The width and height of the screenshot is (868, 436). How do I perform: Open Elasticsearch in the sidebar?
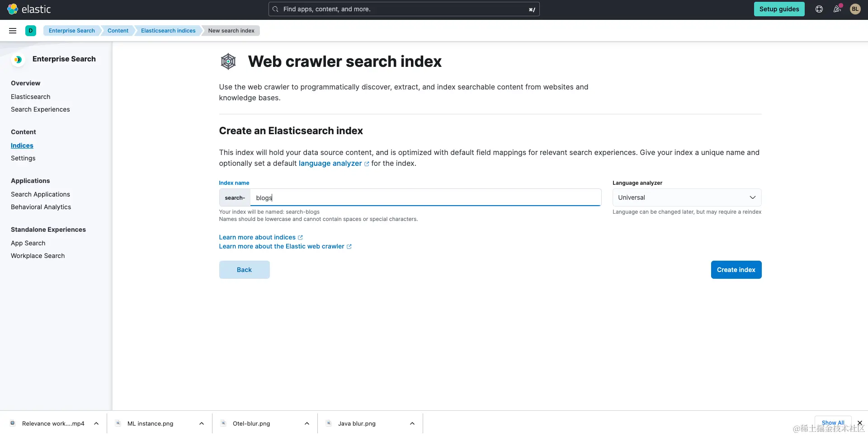tap(31, 97)
